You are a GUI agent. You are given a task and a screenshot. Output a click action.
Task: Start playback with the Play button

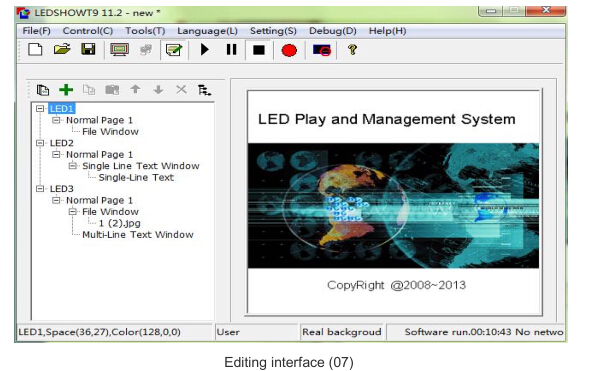point(205,50)
